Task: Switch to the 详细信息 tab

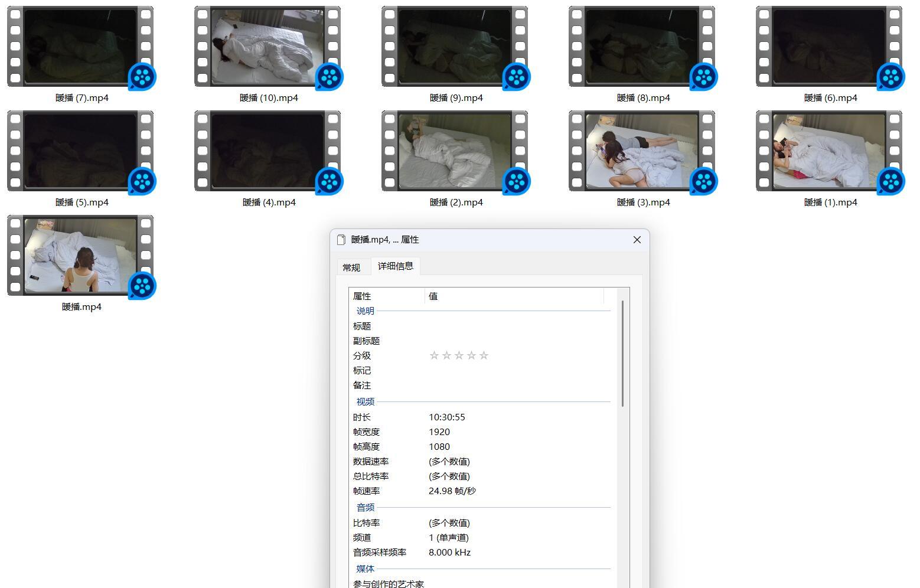Action: point(396,266)
